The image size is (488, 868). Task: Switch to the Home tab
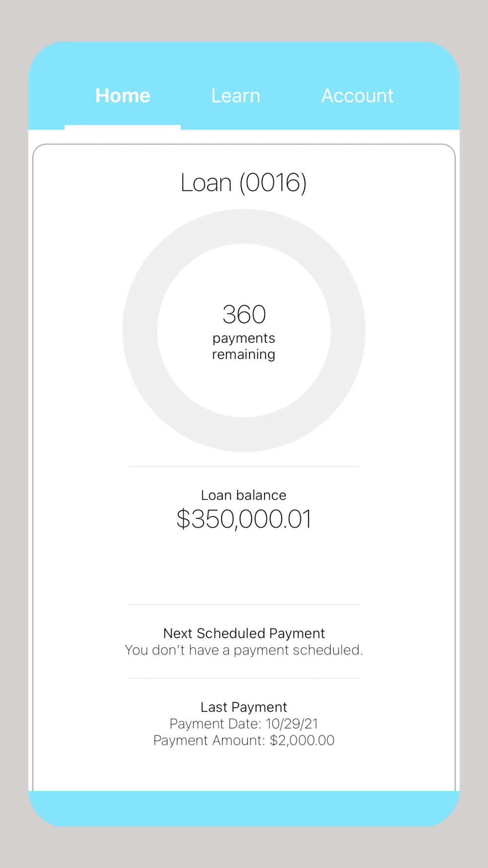[122, 96]
